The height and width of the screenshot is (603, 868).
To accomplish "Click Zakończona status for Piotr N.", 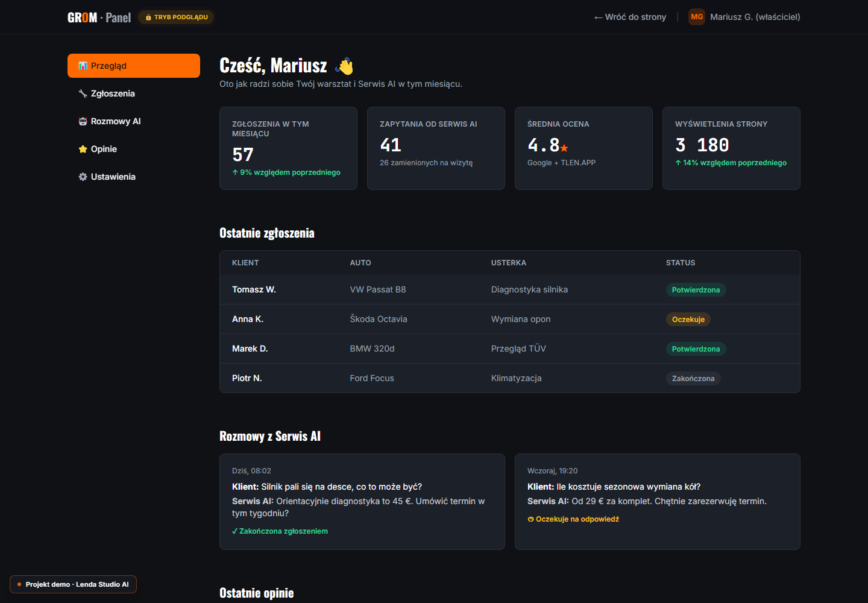I will [693, 379].
